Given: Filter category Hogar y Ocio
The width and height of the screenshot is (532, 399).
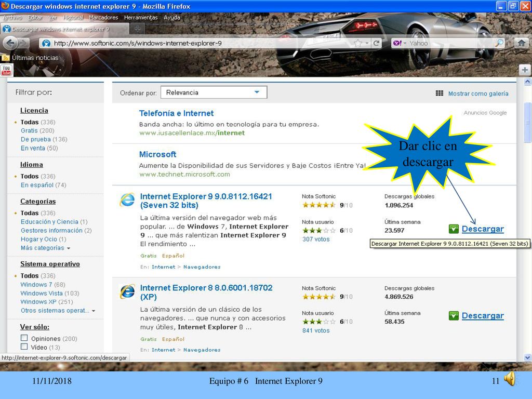Looking at the screenshot, I should 38,239.
